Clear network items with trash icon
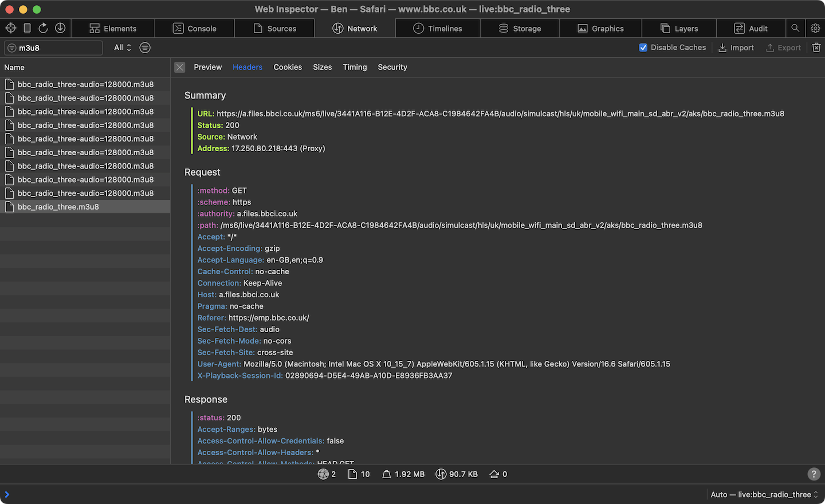Screen dimensions: 825x504 tap(816, 48)
